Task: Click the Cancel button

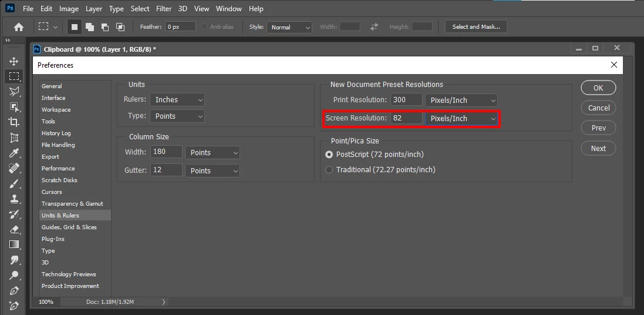Action: point(598,108)
